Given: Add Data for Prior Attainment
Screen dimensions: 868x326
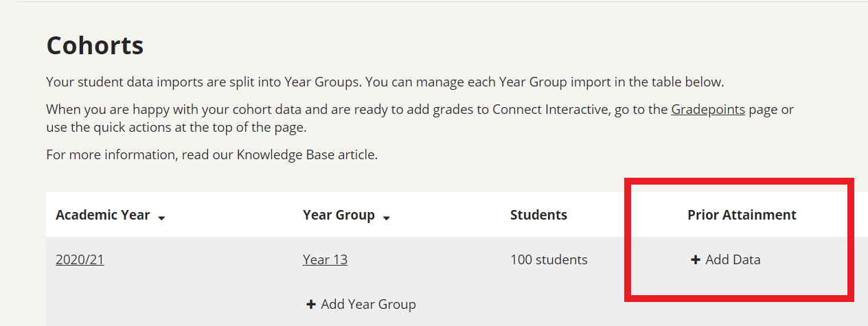Looking at the screenshot, I should pyautogui.click(x=726, y=260).
